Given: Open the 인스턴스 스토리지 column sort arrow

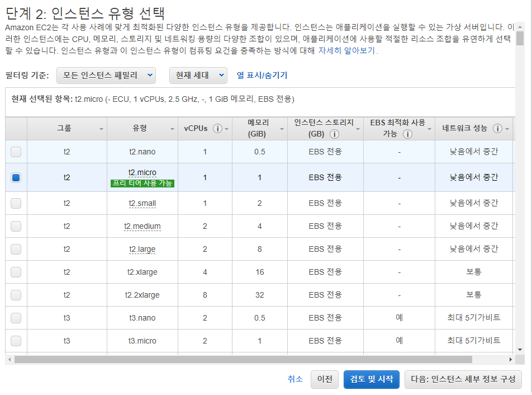Looking at the screenshot, I should pos(358,129).
